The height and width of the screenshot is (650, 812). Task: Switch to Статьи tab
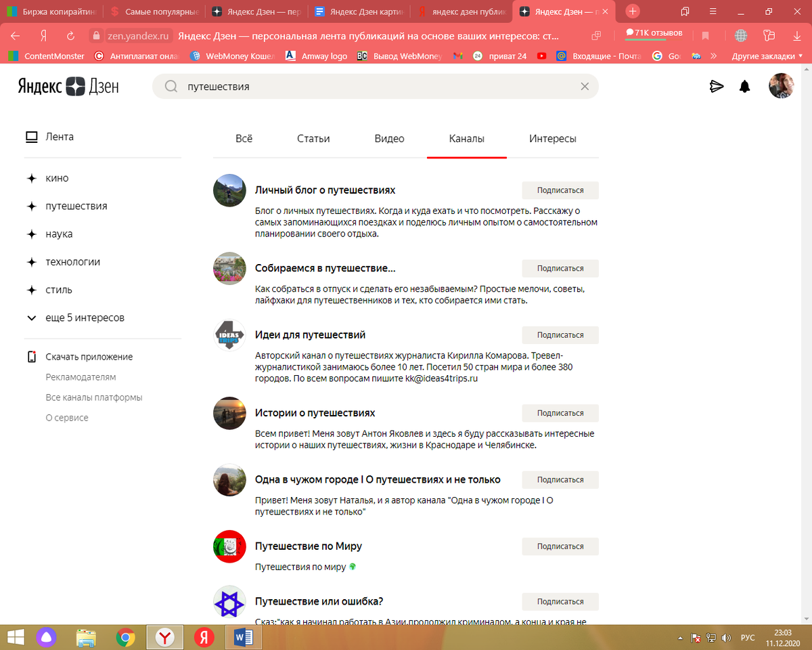click(x=313, y=139)
